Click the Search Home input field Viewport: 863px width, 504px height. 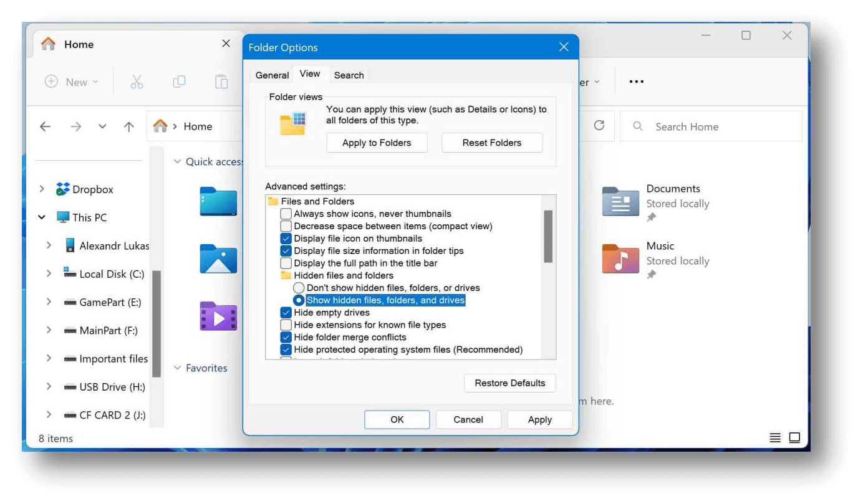coord(711,126)
